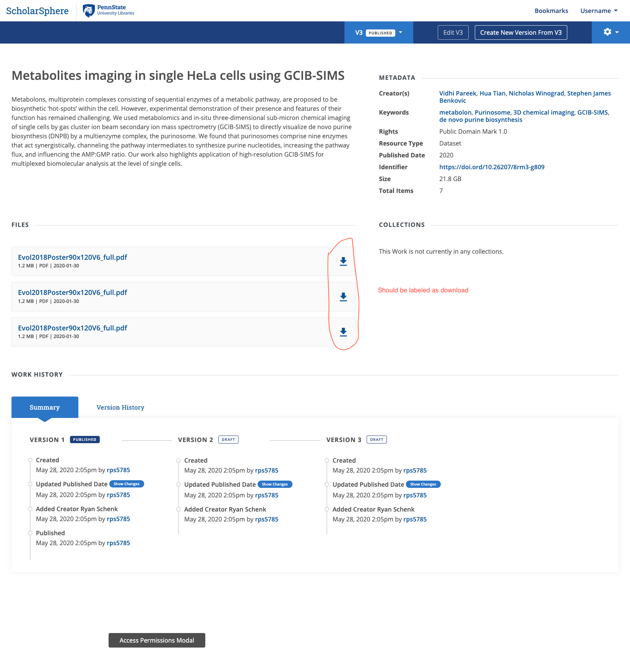This screenshot has height=672, width=630.
Task: Follow the DOI identifier link
Action: [x=492, y=167]
